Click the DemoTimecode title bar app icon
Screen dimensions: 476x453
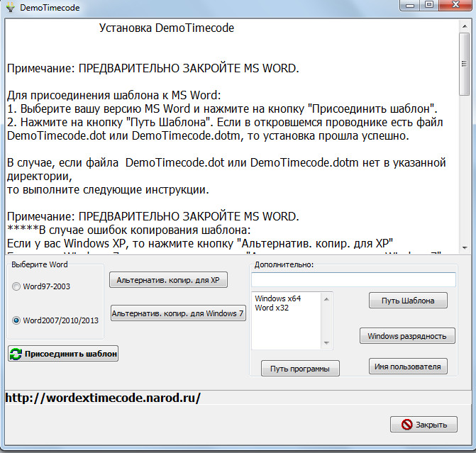pos(11,7)
